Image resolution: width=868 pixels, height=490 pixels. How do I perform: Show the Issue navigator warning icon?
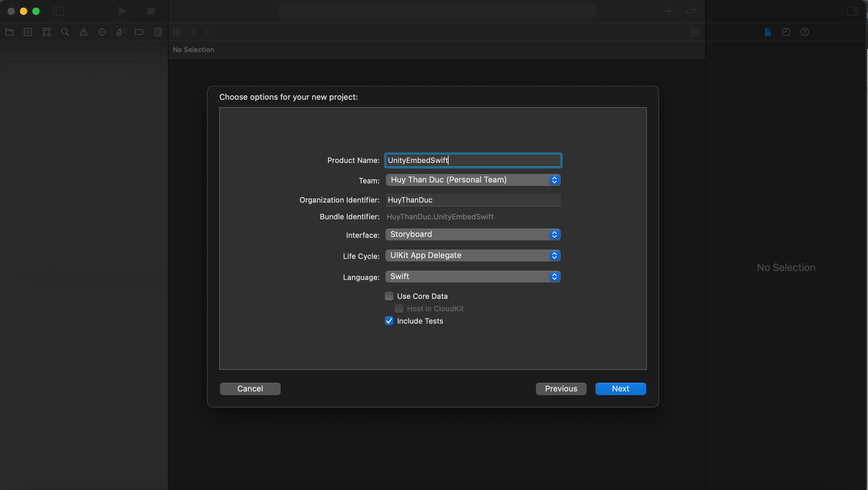pos(84,32)
